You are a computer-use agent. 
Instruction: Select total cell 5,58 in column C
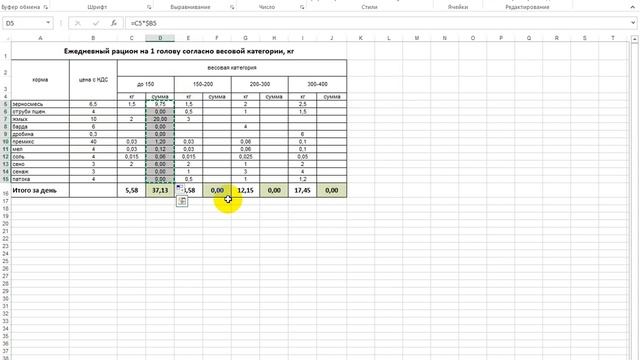coord(131,190)
